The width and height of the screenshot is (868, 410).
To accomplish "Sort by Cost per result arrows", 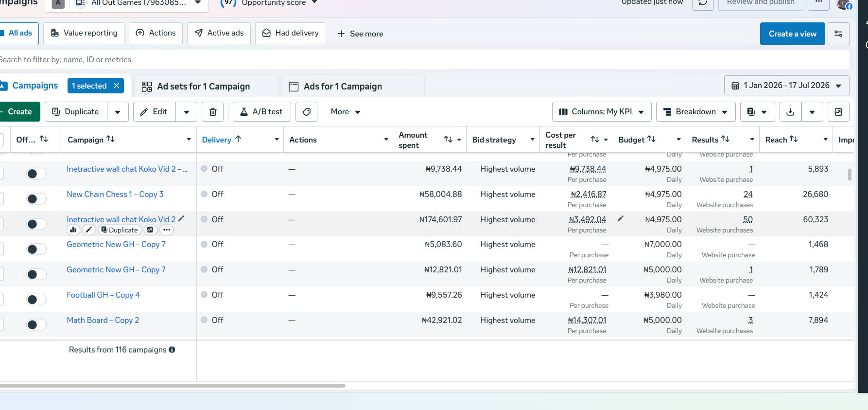I will (x=595, y=140).
